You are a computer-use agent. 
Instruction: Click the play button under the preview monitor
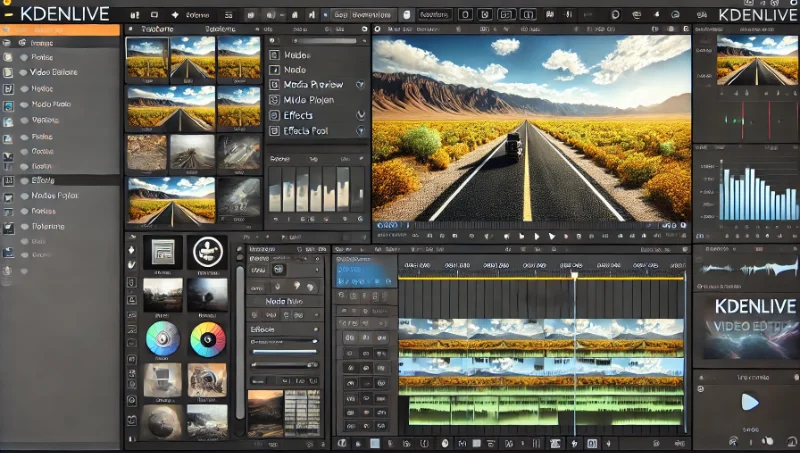pos(537,236)
